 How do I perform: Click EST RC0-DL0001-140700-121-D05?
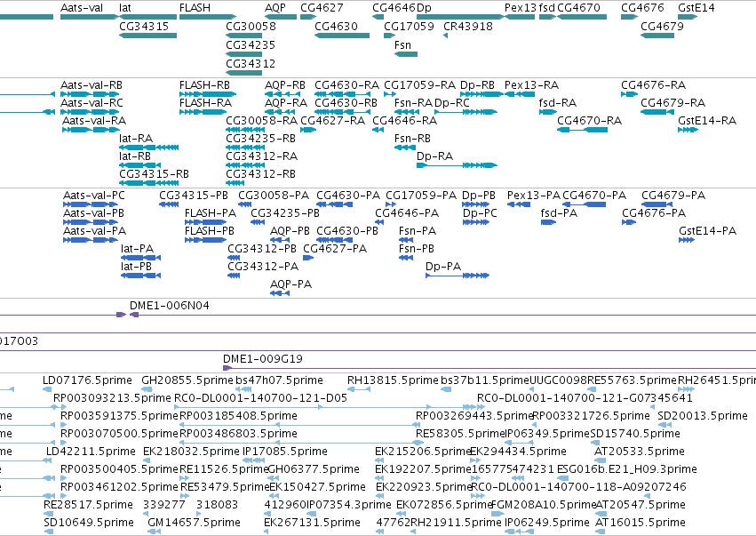(x=260, y=398)
